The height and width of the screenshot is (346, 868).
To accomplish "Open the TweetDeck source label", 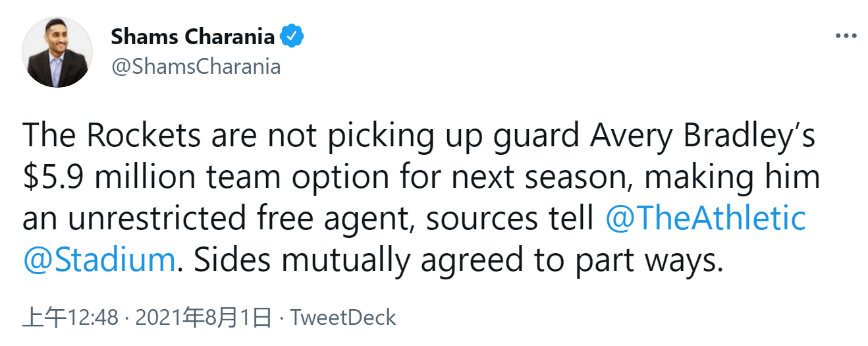I will 343,318.
